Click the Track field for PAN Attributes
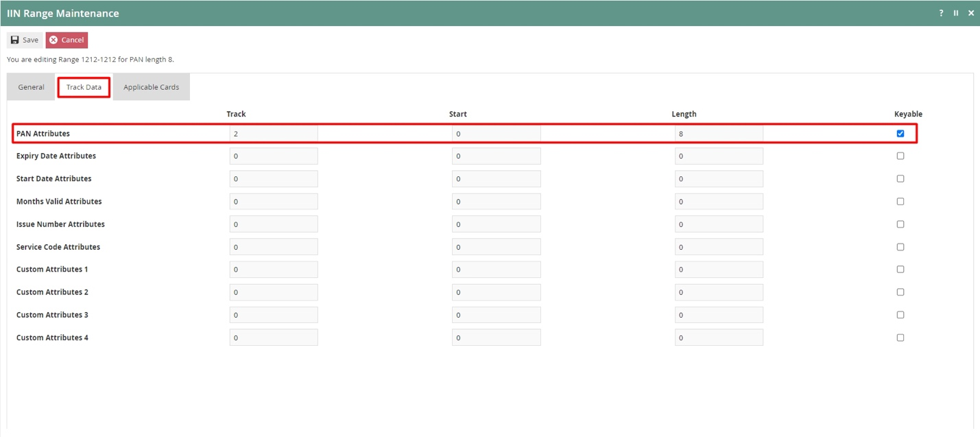Image resolution: width=980 pixels, height=437 pixels. tap(273, 132)
